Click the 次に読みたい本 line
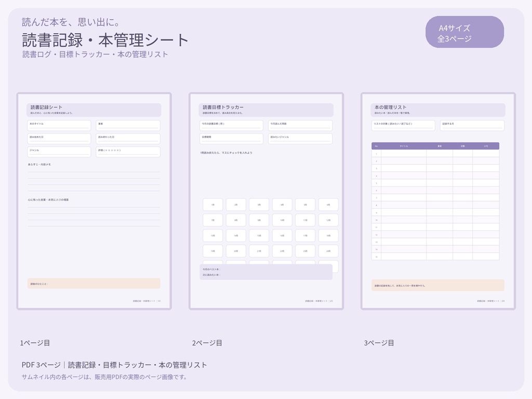This screenshot has height=399, width=532. coord(211,275)
